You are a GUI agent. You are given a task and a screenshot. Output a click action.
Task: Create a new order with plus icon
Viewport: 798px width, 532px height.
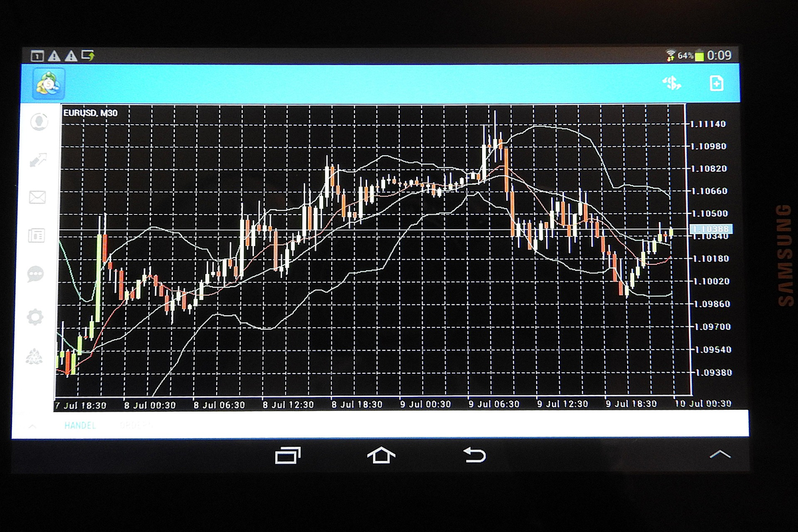click(716, 83)
